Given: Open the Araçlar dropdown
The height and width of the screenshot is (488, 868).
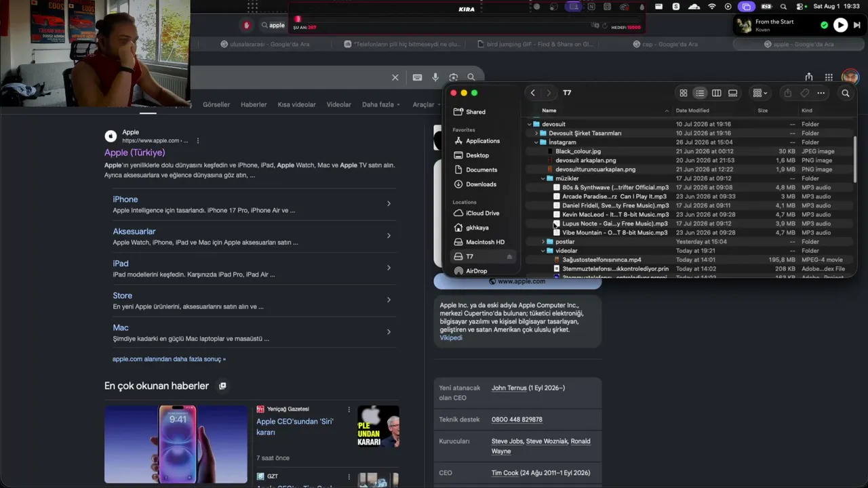Looking at the screenshot, I should 427,105.
